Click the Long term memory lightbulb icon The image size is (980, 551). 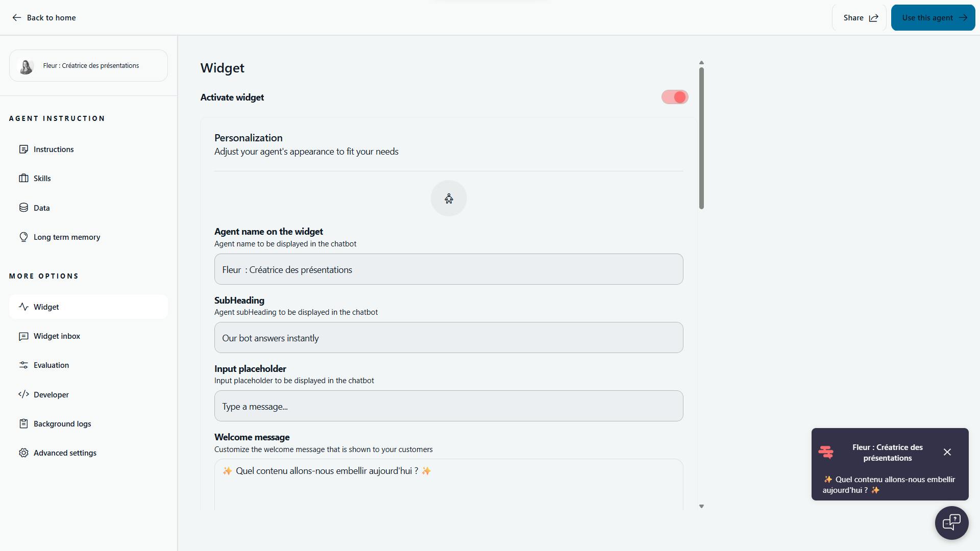click(23, 237)
